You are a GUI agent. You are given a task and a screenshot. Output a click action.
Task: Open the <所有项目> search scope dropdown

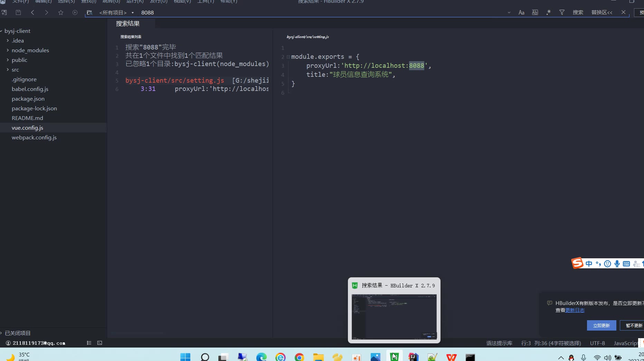click(116, 13)
